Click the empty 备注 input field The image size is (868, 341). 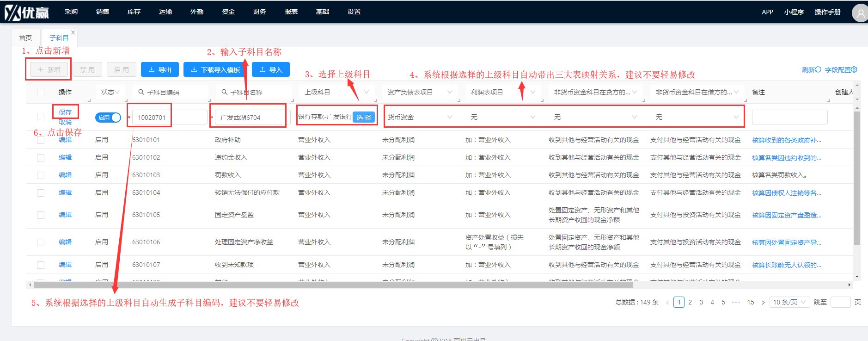[x=790, y=117]
